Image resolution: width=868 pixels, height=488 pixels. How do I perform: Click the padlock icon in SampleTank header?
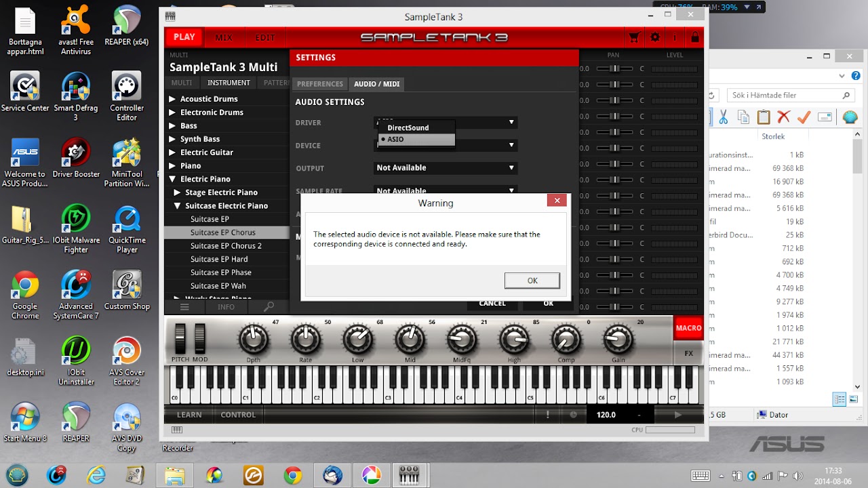coord(695,37)
